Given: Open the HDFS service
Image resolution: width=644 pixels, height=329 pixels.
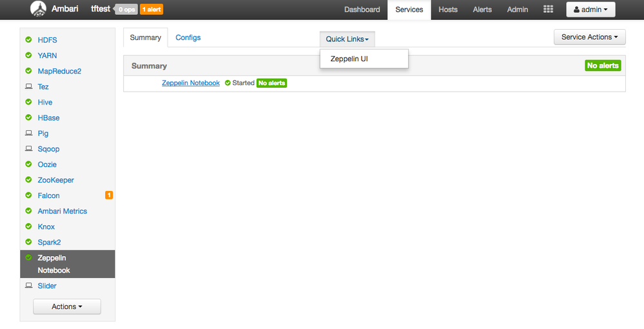Looking at the screenshot, I should pos(47,40).
